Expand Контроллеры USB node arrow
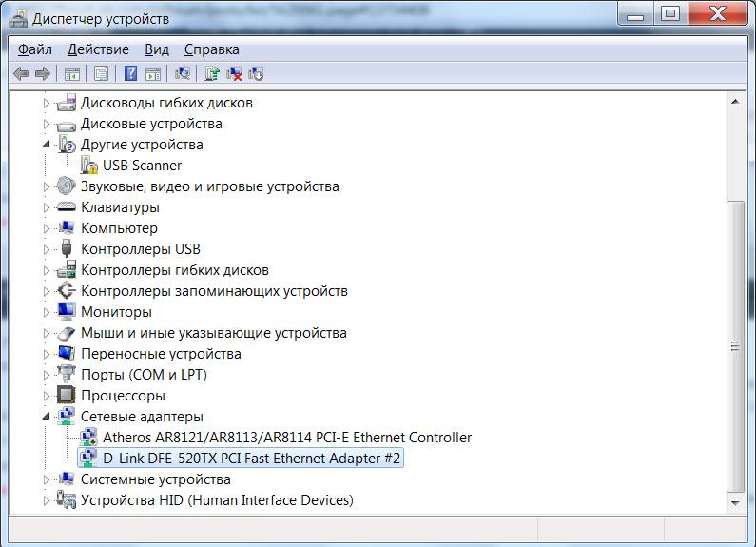The height and width of the screenshot is (547, 756). (x=47, y=249)
